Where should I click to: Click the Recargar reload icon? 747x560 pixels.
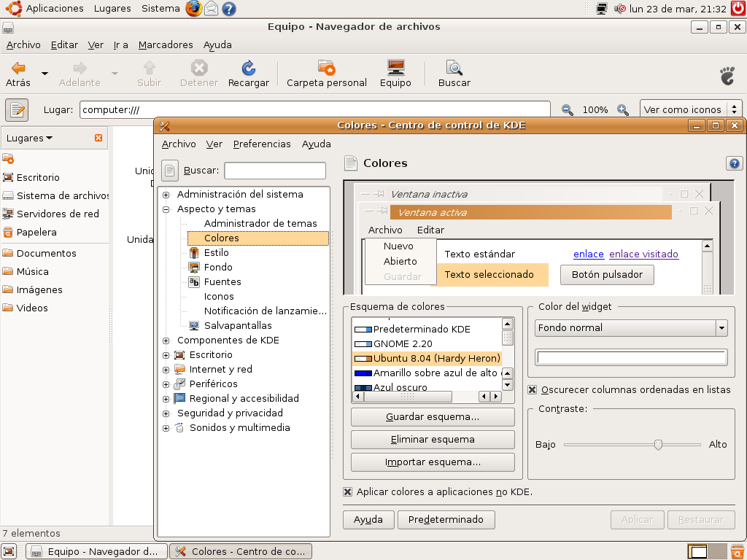click(248, 68)
